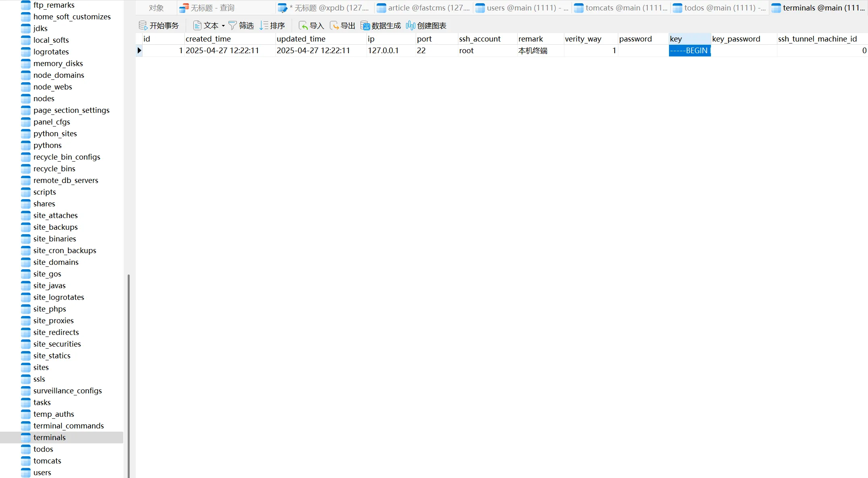Open the Objects (对象) tab
The width and height of the screenshot is (868, 478).
click(x=156, y=8)
